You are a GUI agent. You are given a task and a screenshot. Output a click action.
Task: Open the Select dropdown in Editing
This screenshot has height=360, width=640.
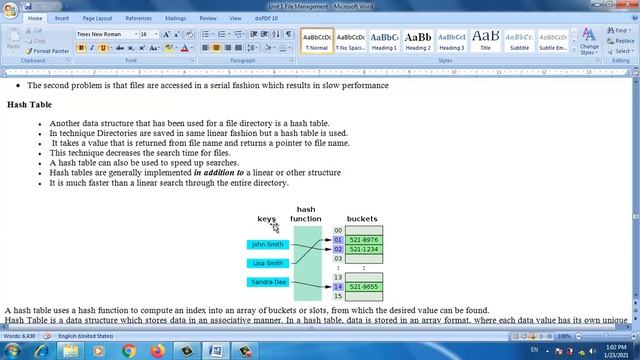620,51
